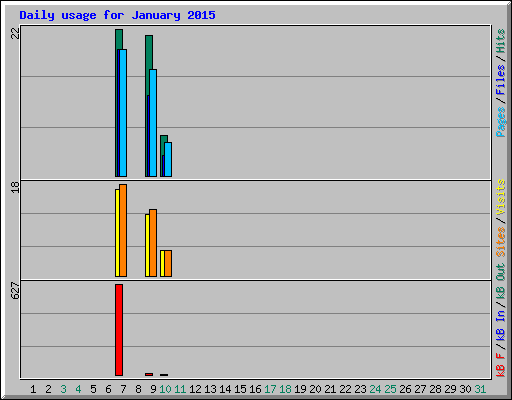Click day 15 on the x-axis
Viewport: 512px width, 400px height.
pos(240,389)
